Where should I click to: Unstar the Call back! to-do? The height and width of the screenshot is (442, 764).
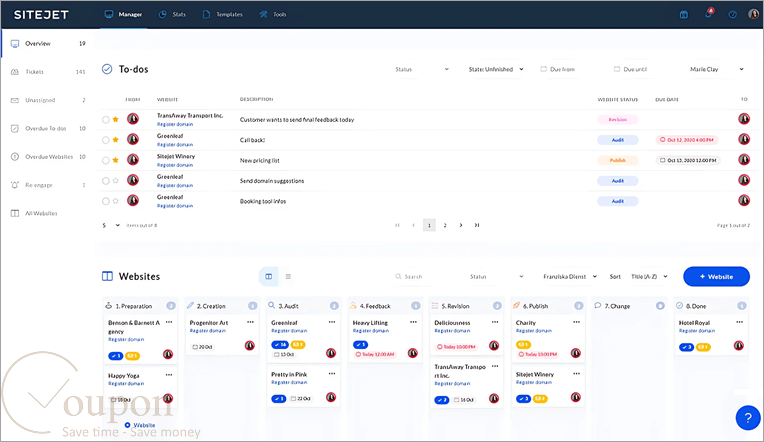(x=115, y=139)
